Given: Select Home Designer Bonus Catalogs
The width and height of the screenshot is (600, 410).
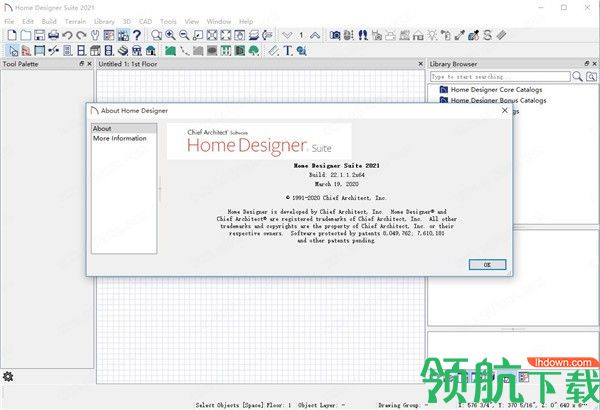Looking at the screenshot, I should point(498,100).
